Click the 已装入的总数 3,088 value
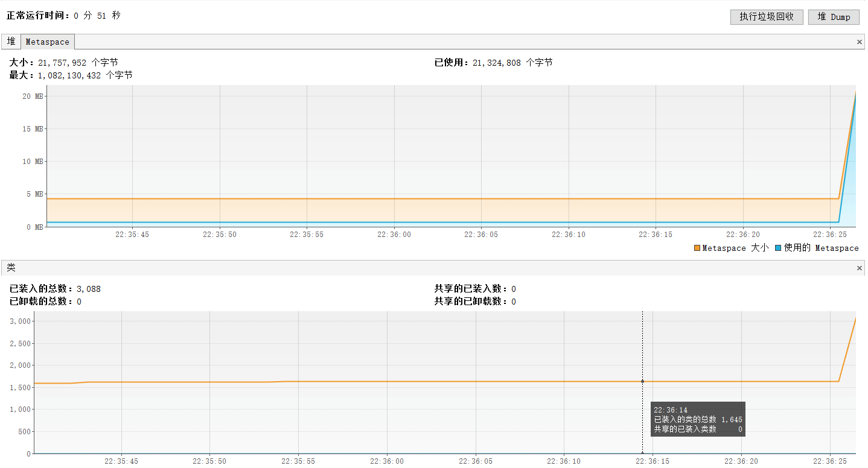The width and height of the screenshot is (868, 468). tap(55, 289)
